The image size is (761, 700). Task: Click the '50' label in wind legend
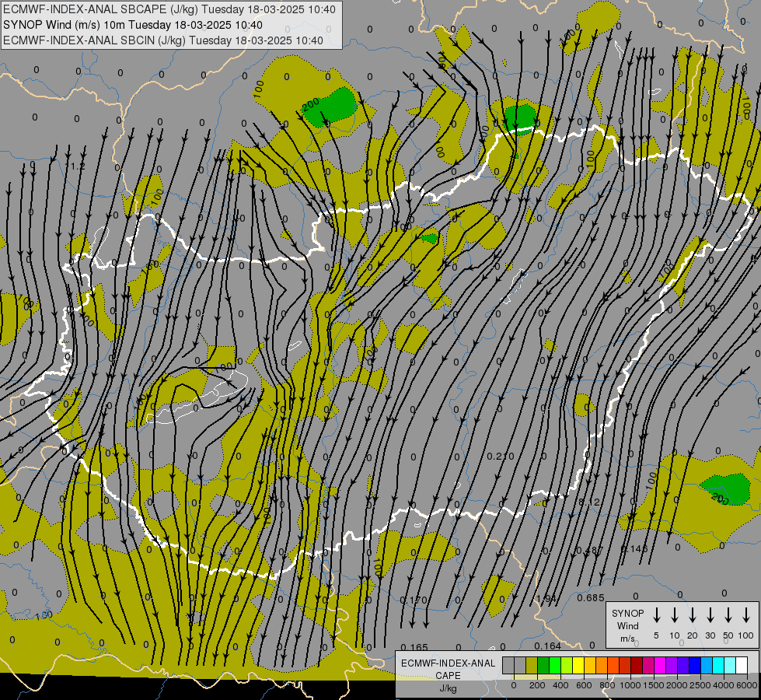(x=728, y=635)
